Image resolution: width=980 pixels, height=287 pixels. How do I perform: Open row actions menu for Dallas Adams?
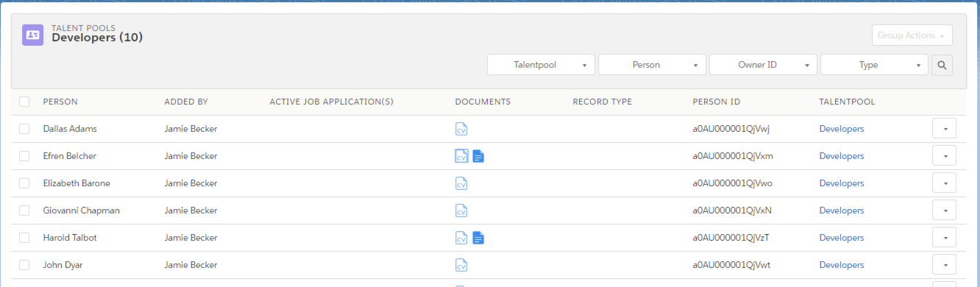click(x=944, y=129)
